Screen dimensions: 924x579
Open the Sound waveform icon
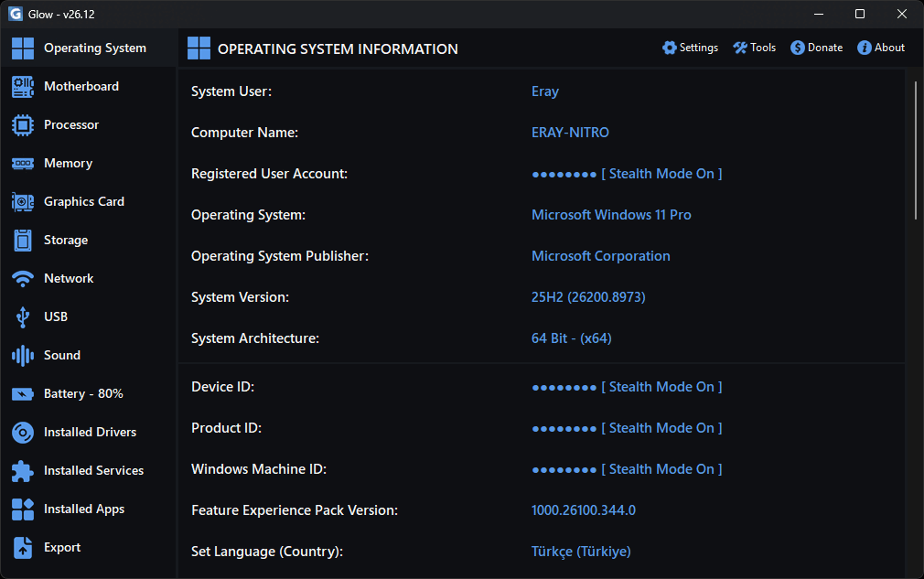23,355
